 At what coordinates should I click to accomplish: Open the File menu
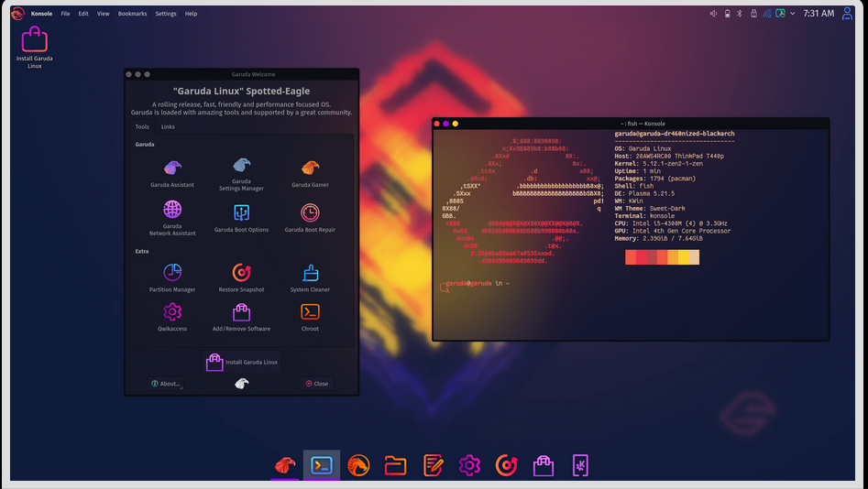[x=65, y=14]
